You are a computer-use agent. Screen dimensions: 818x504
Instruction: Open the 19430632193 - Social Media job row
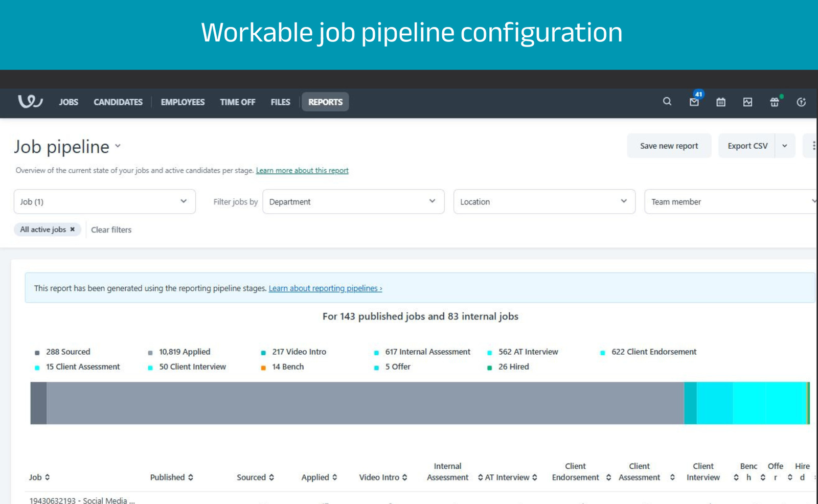(x=82, y=500)
